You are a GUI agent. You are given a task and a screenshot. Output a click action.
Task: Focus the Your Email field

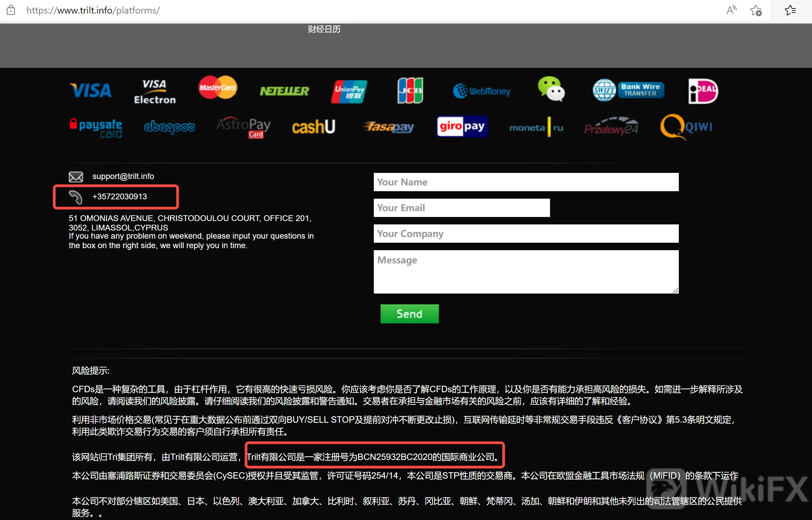[462, 208]
